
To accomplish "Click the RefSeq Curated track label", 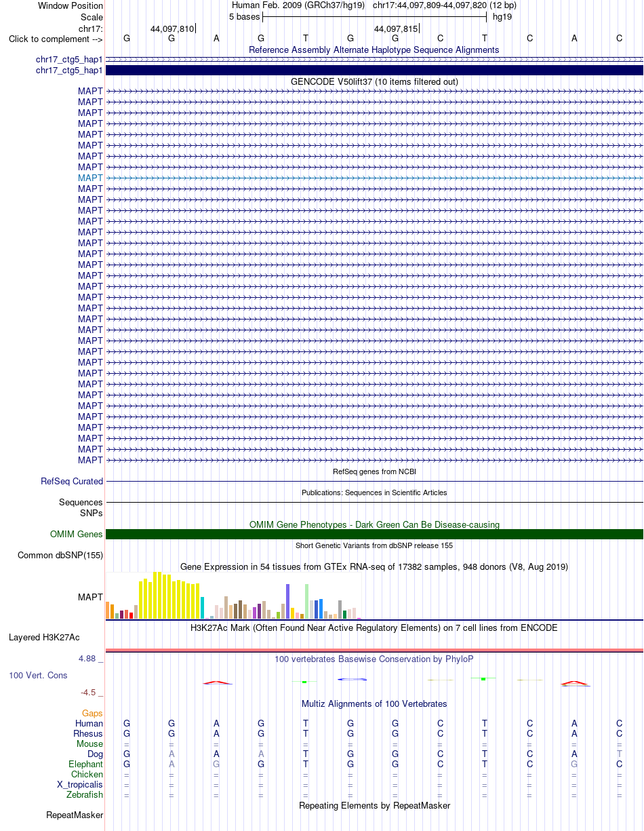I will coord(72,481).
